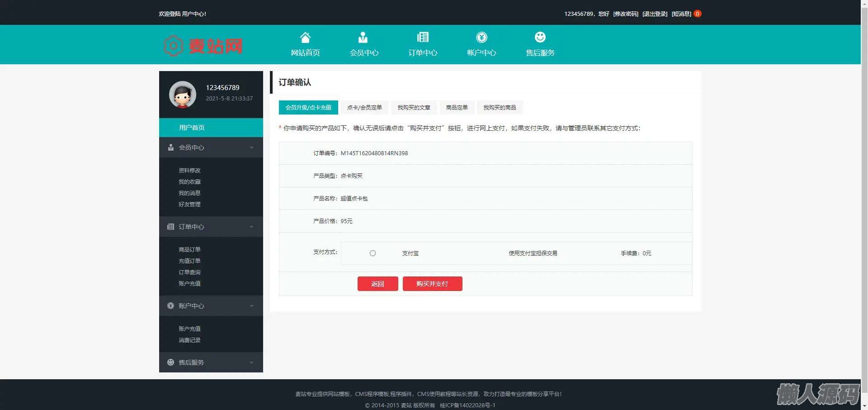868x410 pixels.
Task: Select the 支付宝 payment radio button
Action: (x=373, y=253)
